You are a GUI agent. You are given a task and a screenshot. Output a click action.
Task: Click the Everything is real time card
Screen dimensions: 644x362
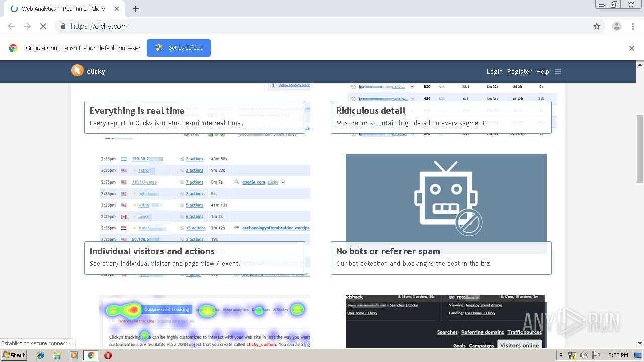pyautogui.click(x=195, y=117)
